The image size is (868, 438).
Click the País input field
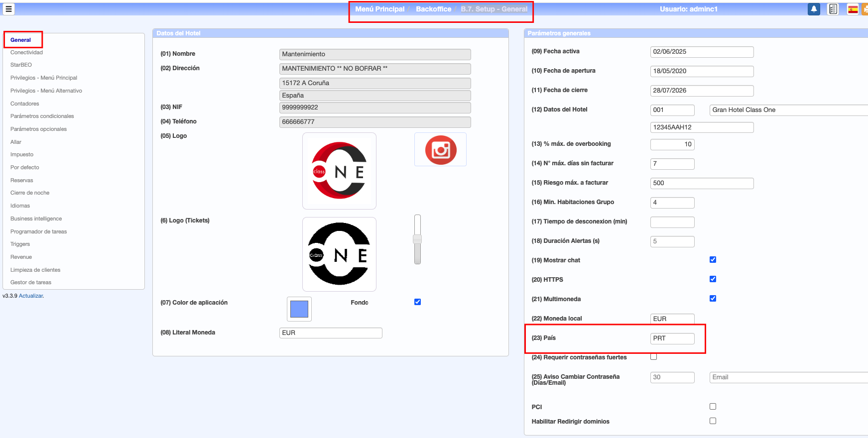click(x=672, y=338)
